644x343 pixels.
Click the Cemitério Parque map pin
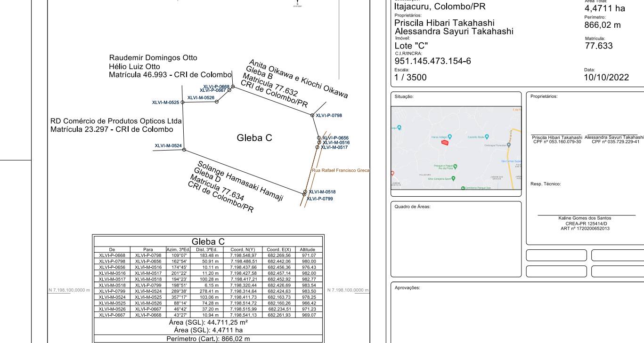(x=463, y=188)
